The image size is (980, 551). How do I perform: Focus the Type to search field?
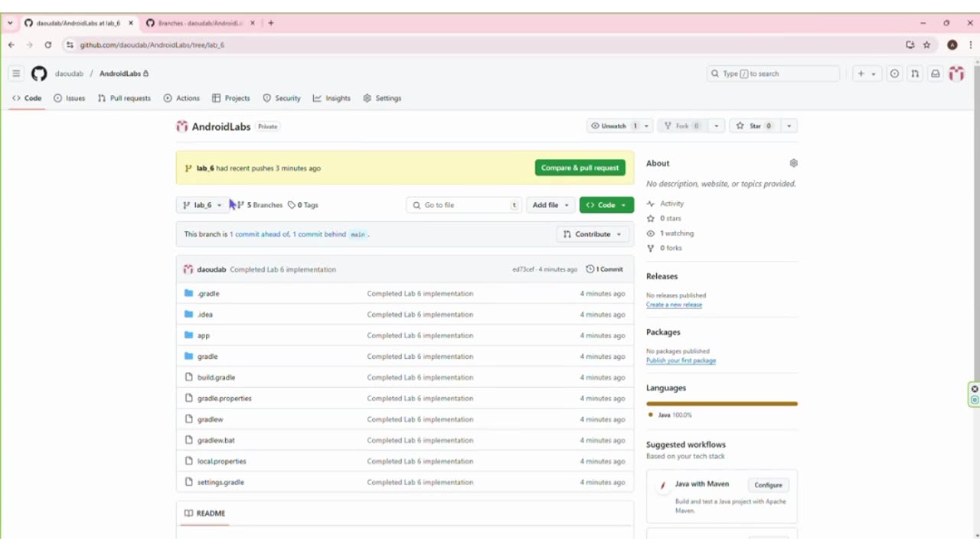pos(773,73)
